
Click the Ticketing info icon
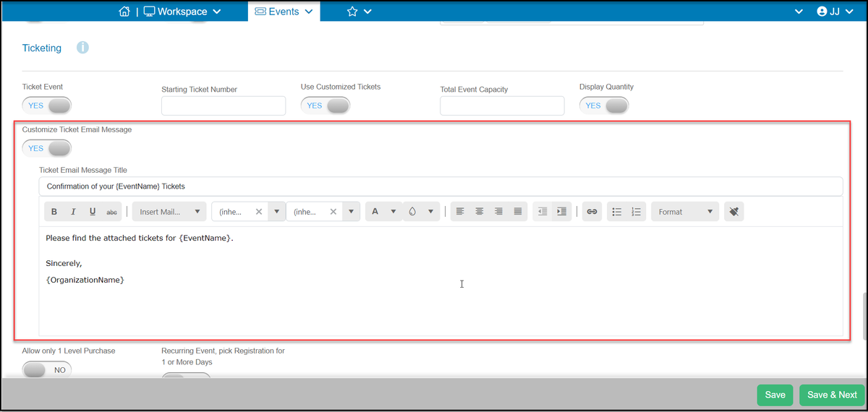coord(82,48)
